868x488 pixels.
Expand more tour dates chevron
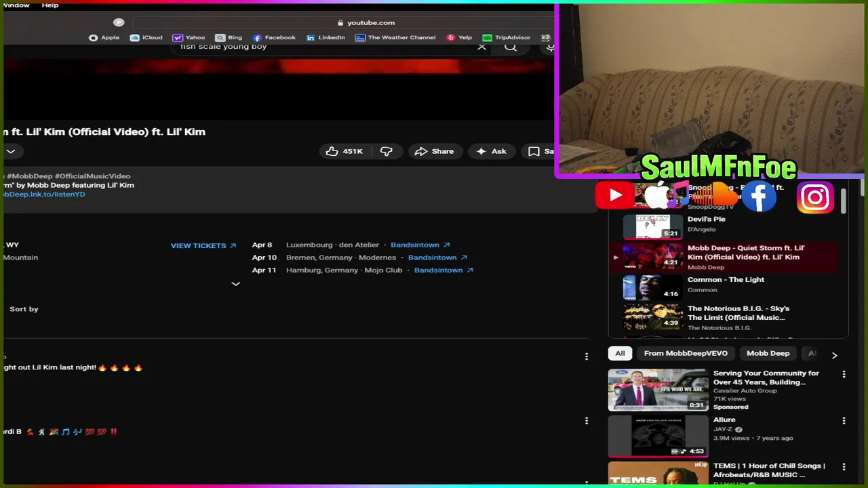(235, 284)
